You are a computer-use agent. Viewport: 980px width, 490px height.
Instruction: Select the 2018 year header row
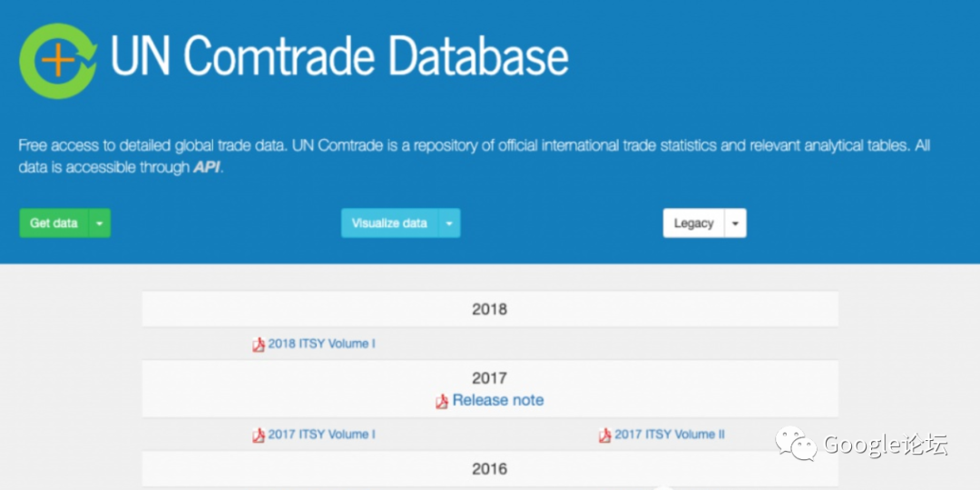pos(489,309)
